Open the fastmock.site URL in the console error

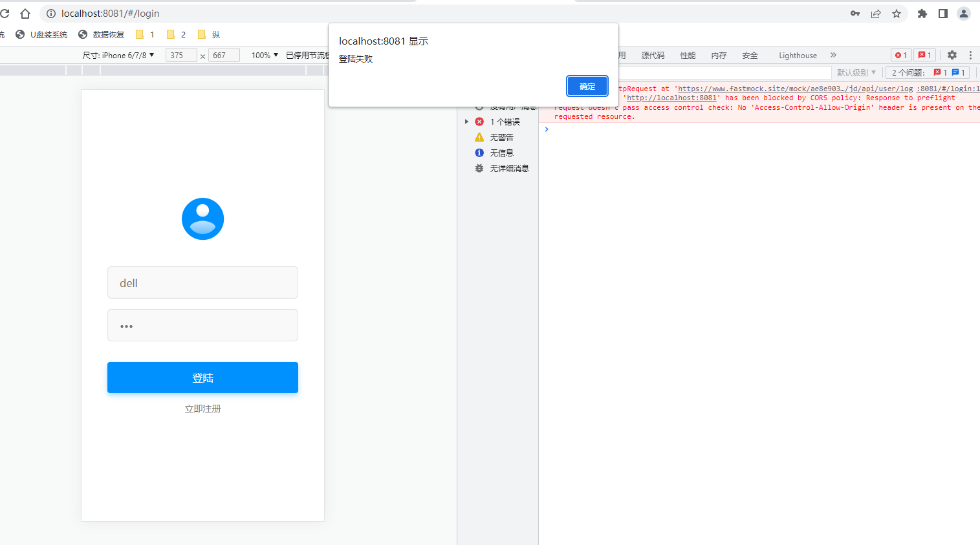coord(795,89)
